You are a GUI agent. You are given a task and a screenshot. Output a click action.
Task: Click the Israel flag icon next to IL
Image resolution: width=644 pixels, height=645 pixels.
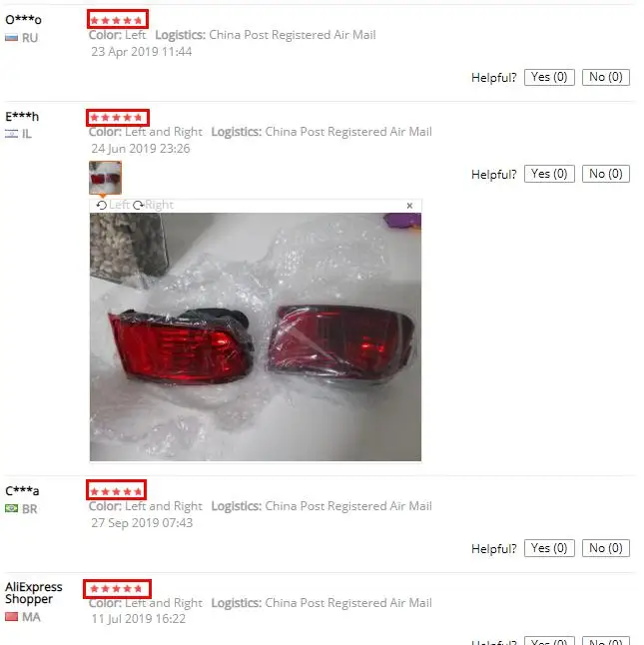[12, 134]
